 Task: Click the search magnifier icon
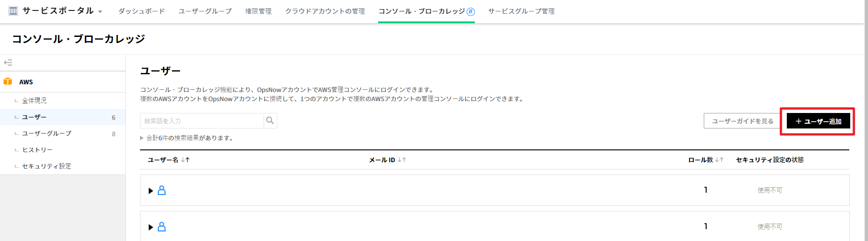(270, 121)
